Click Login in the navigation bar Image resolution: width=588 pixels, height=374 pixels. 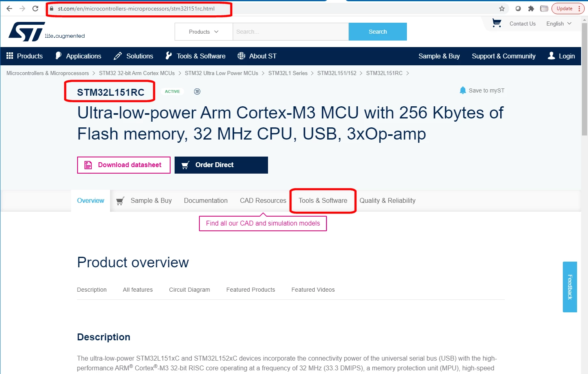pos(561,56)
